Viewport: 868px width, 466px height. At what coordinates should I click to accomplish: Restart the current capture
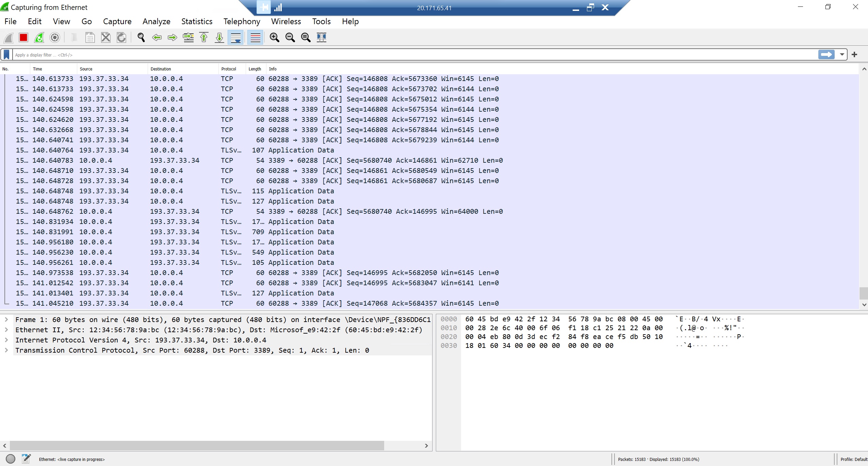click(x=39, y=37)
